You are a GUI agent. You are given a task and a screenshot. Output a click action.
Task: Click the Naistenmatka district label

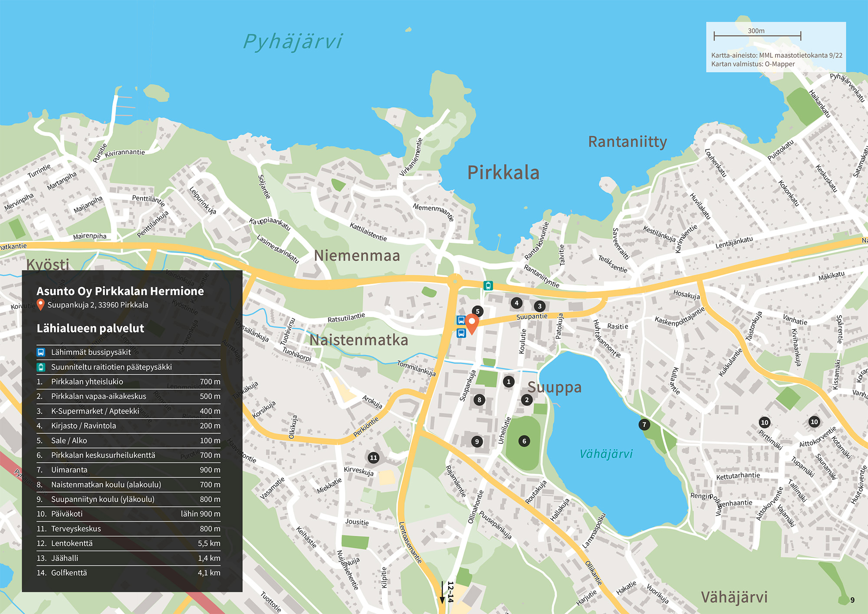click(358, 340)
